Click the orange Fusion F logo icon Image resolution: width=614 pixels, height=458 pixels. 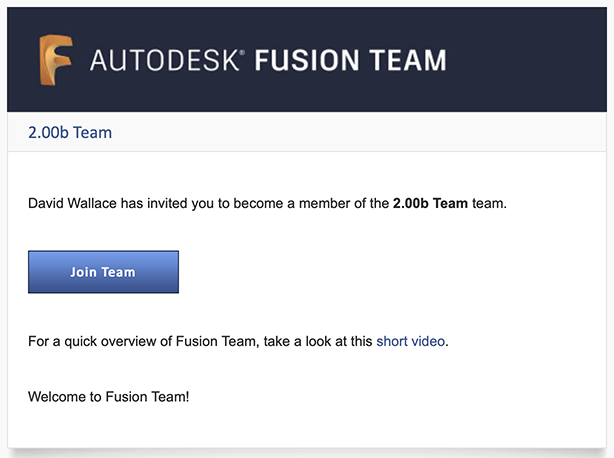57,58
